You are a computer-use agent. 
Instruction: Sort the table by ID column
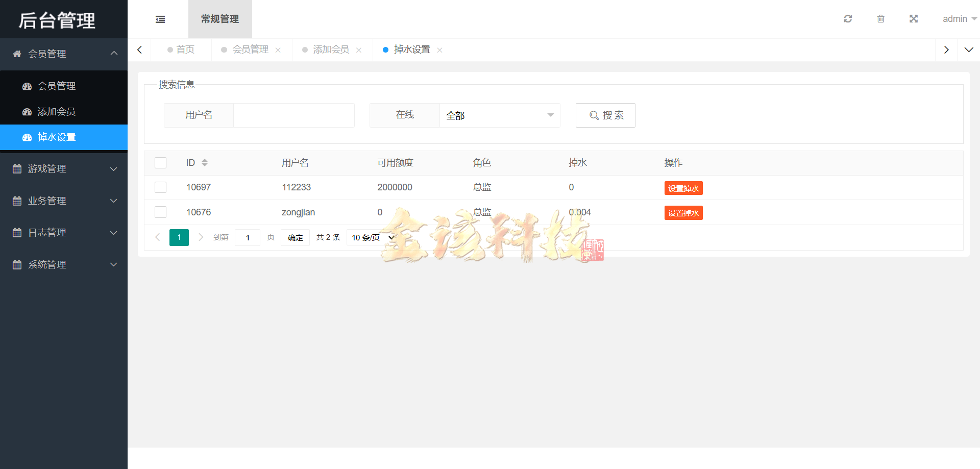point(205,162)
